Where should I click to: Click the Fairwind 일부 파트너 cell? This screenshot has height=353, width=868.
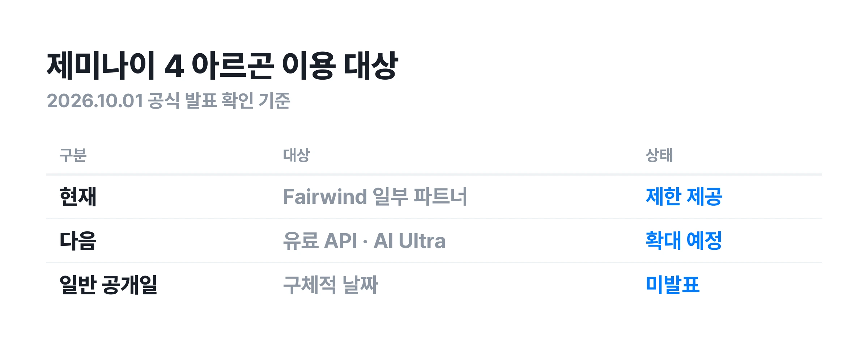tap(375, 197)
